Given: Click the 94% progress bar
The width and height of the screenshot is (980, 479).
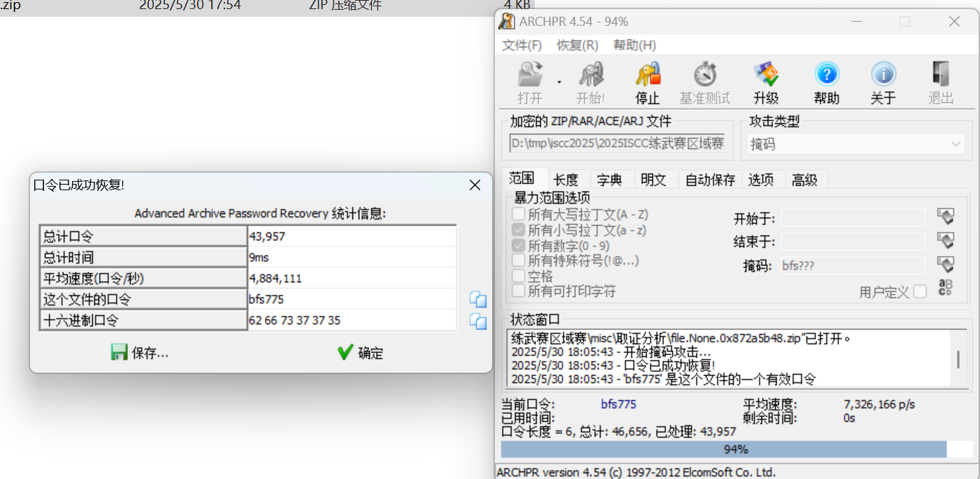Looking at the screenshot, I should point(737,449).
